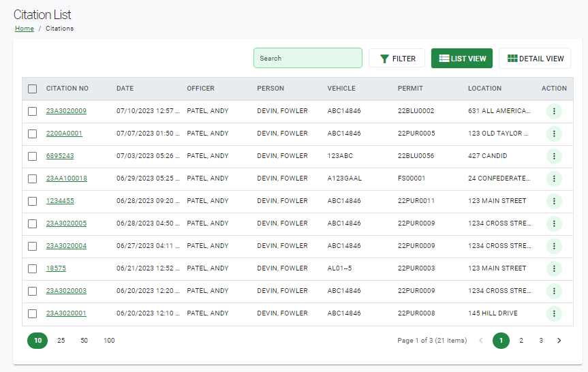Image resolution: width=588 pixels, height=372 pixels.
Task: Open citation 23A3020004 link
Action: 66,246
